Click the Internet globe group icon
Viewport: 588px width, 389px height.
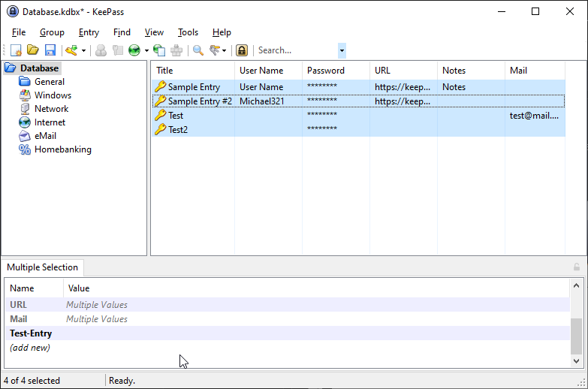(25, 122)
